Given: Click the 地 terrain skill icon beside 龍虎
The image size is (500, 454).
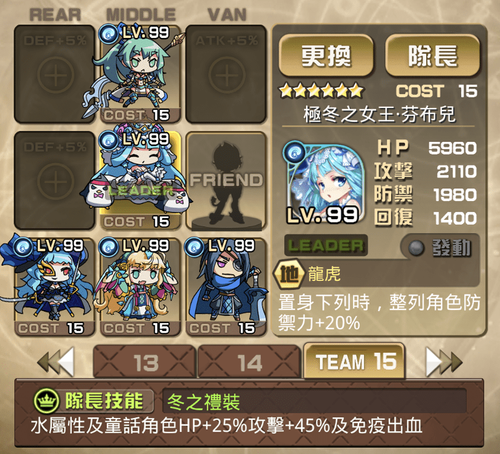Looking at the screenshot, I should (289, 274).
